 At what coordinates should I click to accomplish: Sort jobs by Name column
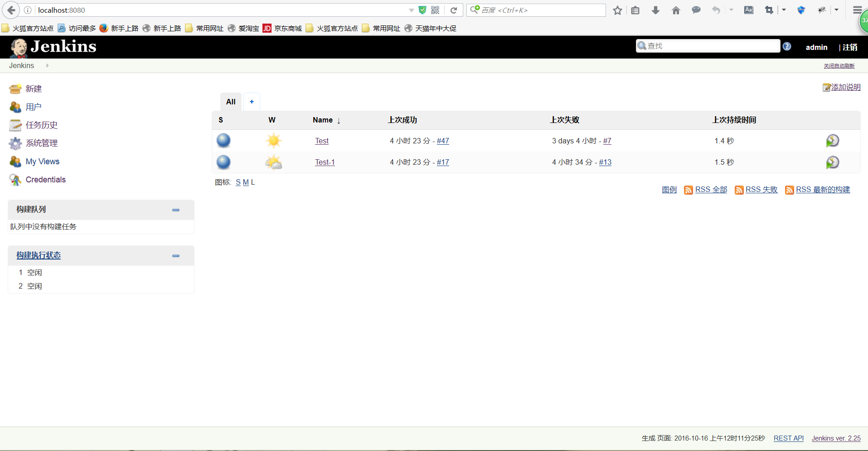[x=326, y=120]
